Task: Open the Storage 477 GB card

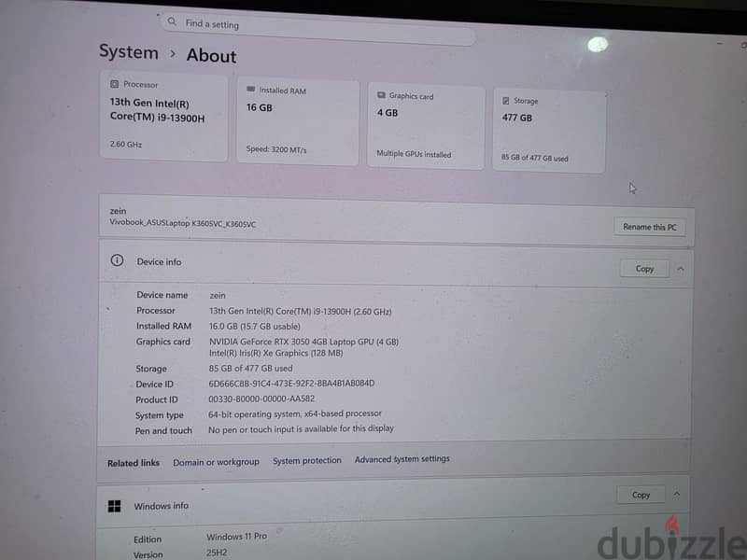Action: 549,130
